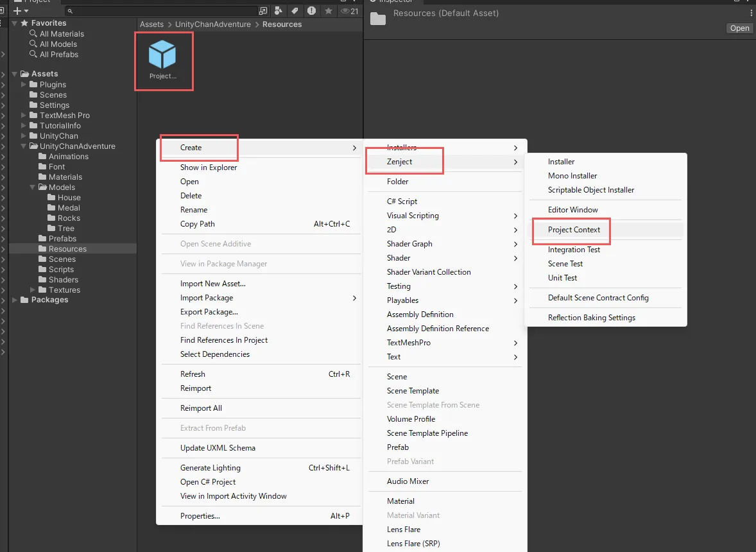Click the star icon to save search
Image resolution: width=756 pixels, height=552 pixels.
[329, 11]
